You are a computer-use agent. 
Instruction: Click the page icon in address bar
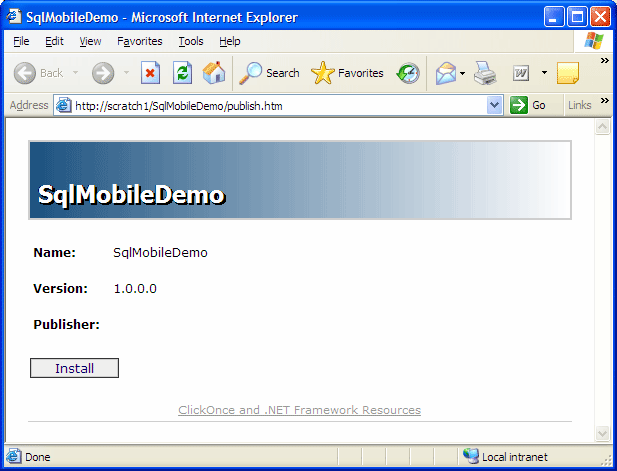tap(63, 105)
